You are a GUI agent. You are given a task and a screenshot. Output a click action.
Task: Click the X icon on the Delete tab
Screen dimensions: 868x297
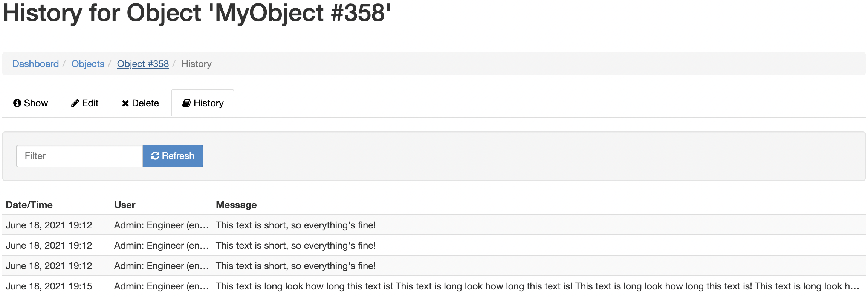126,103
